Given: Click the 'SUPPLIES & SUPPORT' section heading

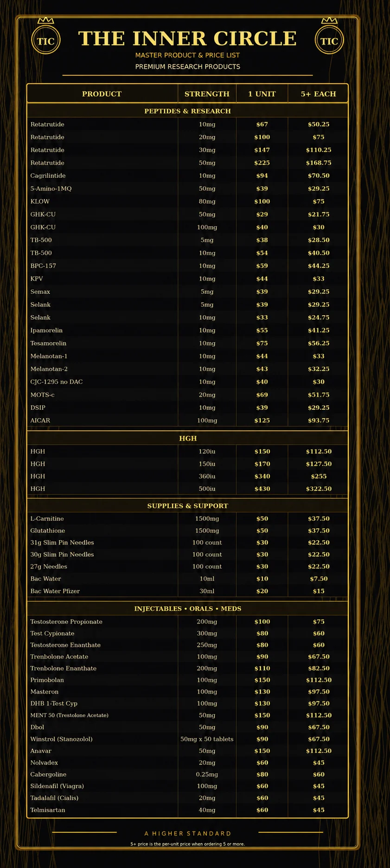Looking at the screenshot, I should coord(188,506).
